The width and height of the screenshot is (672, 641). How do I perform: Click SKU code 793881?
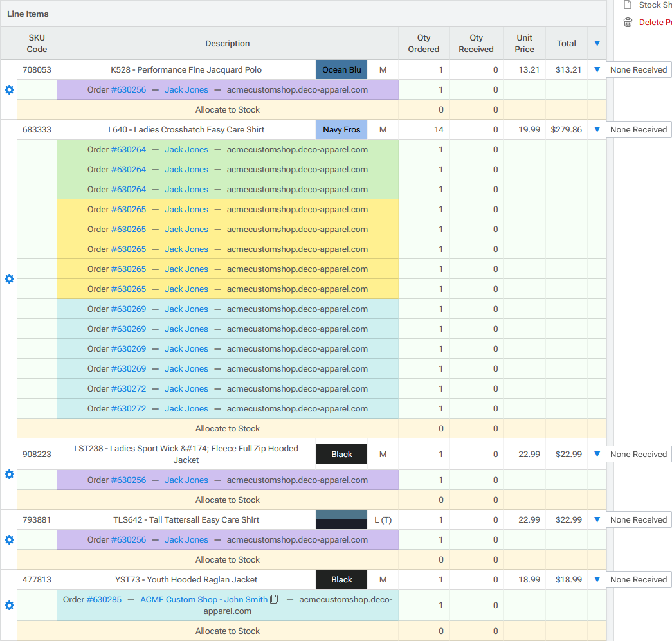(37, 519)
